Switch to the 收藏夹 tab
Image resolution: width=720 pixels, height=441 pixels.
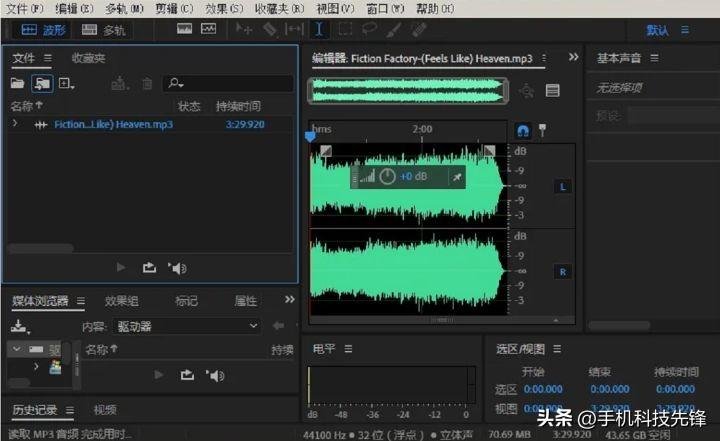click(x=88, y=58)
